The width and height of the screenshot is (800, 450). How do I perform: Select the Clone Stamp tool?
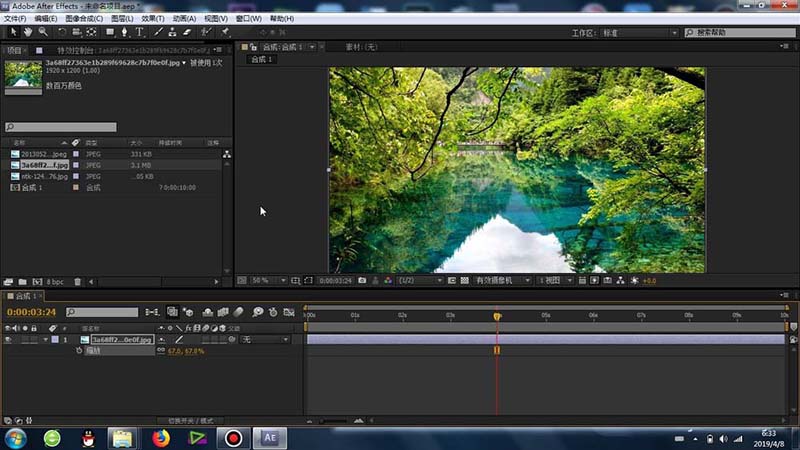(x=172, y=32)
